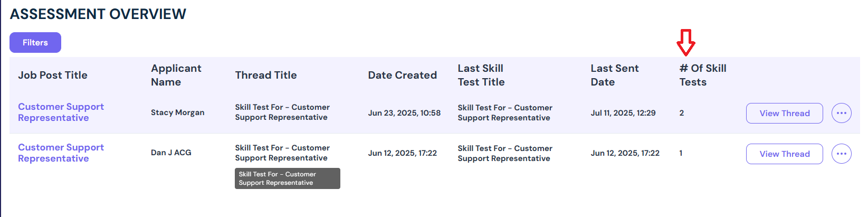Open more options menu for Dan J ACG
The image size is (868, 217).
pyautogui.click(x=841, y=154)
